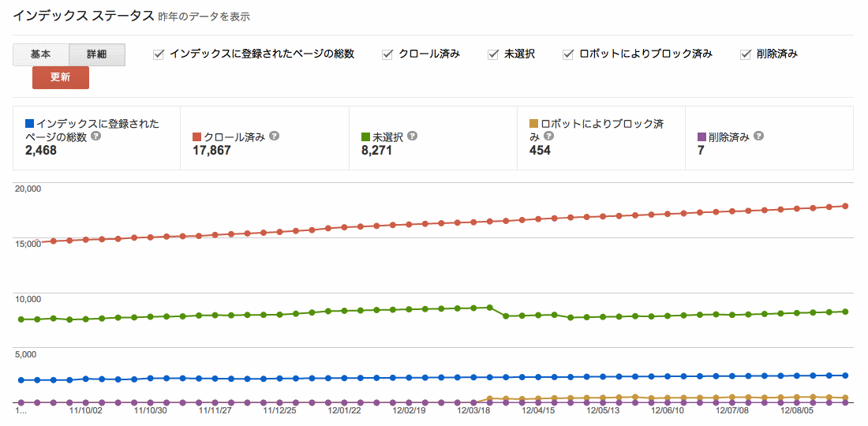
Task: Click the green 未選択 color swatch
Action: coord(365,136)
